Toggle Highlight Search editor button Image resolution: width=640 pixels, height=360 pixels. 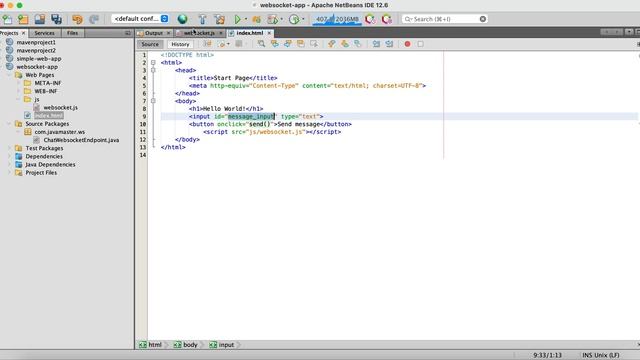point(301,44)
